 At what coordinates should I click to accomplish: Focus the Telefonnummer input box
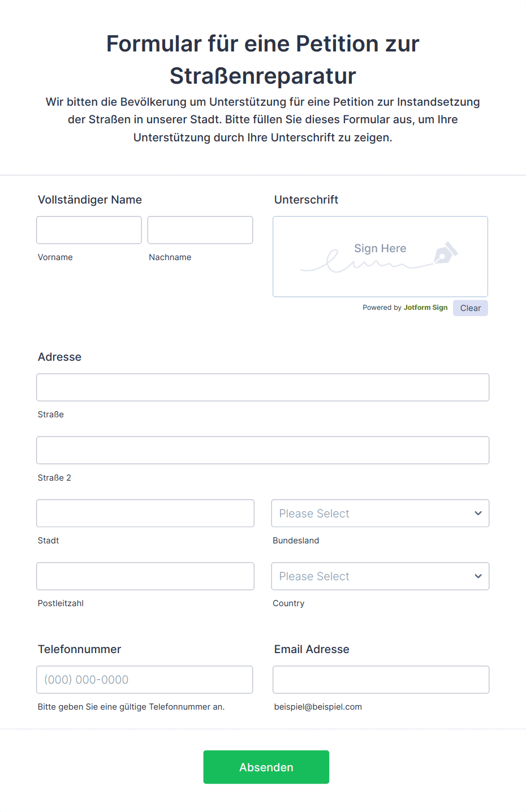[145, 680]
